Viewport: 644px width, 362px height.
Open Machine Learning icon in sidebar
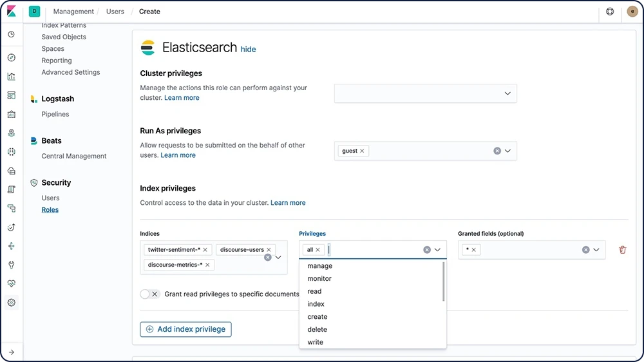[12, 151]
